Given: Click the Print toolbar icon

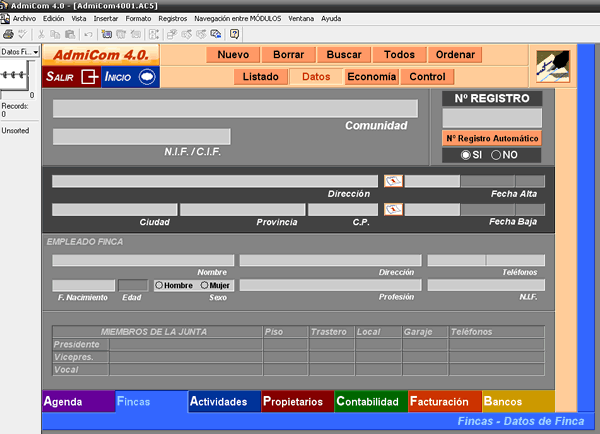Looking at the screenshot, I should point(8,34).
